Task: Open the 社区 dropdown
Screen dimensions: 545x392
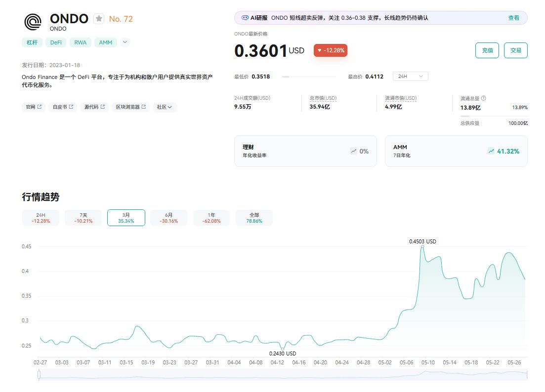Action: (x=165, y=107)
